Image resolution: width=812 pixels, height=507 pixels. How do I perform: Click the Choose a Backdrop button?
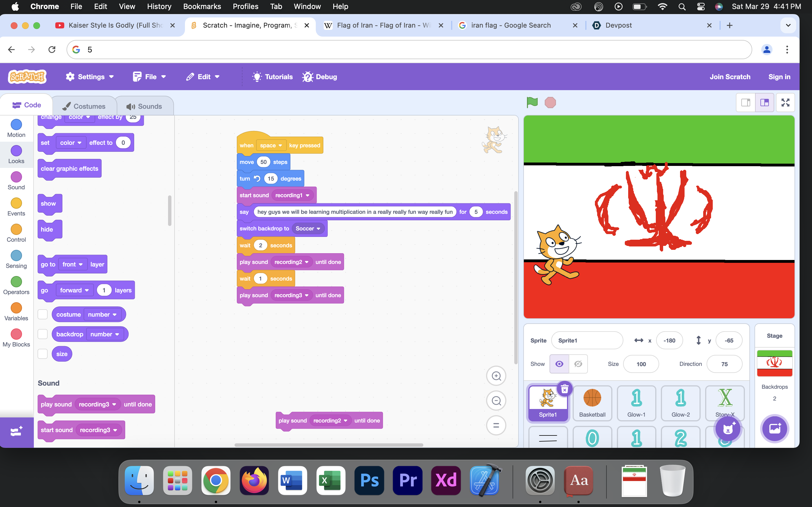775,428
